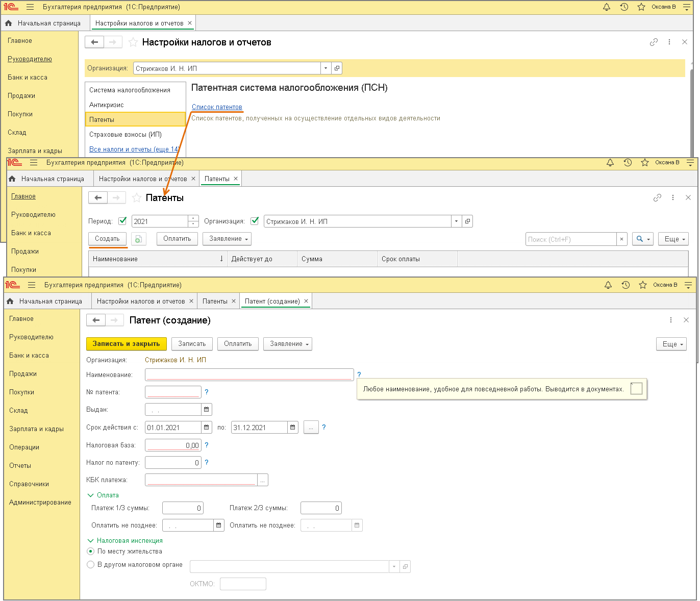Click question mark help next to № патента
This screenshot has height=601, width=700.
click(207, 392)
